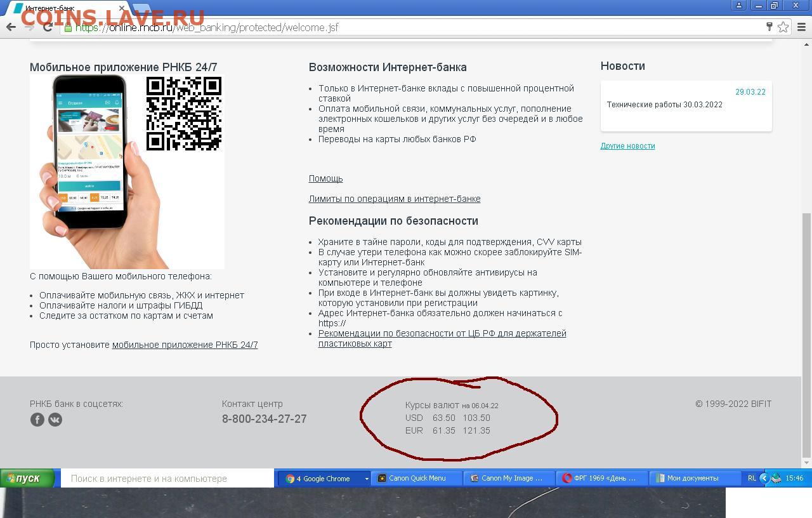The image size is (812, 518).
Task: Click the RL language indicator in the tray
Action: tap(752, 478)
